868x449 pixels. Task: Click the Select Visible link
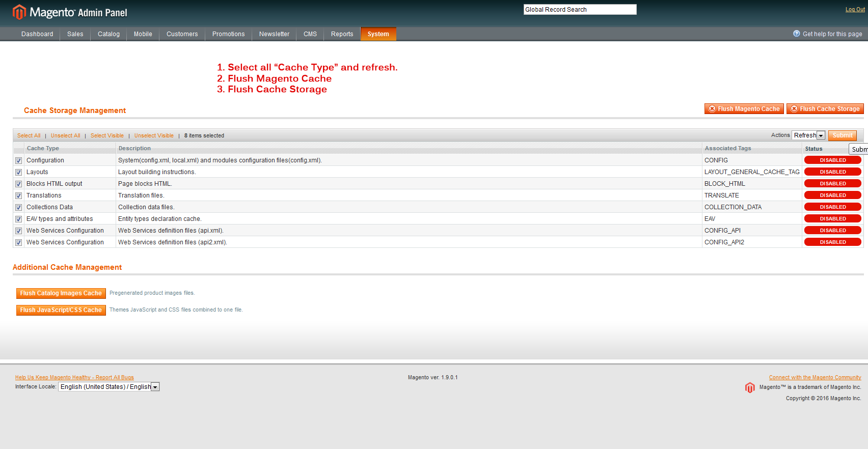tap(107, 135)
